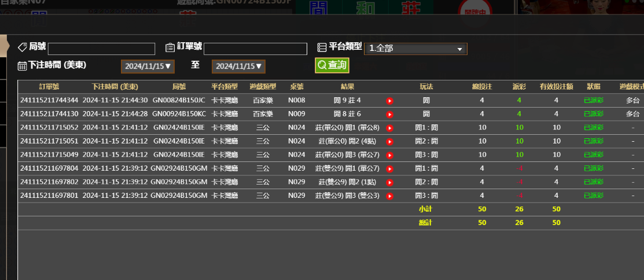This screenshot has width=644, height=280.
Task: Click the 總投注 column header
Action: [x=481, y=87]
